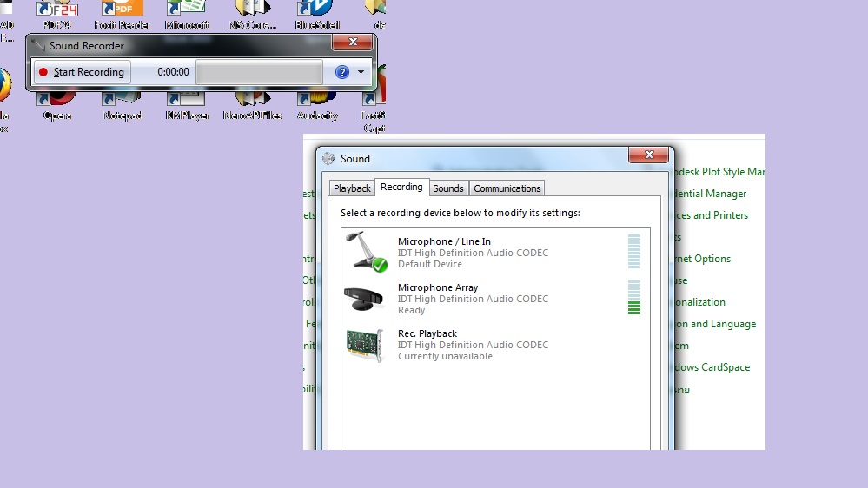Viewport: 868px width, 488px height.
Task: Open the NeroAPIFiles desktop folder
Action: pyautogui.click(x=252, y=106)
